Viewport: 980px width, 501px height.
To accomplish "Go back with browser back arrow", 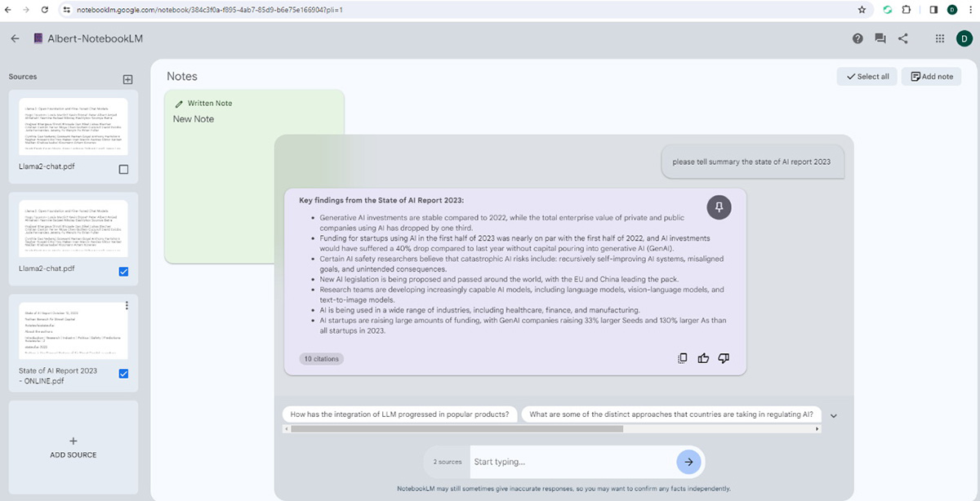I will [x=9, y=10].
